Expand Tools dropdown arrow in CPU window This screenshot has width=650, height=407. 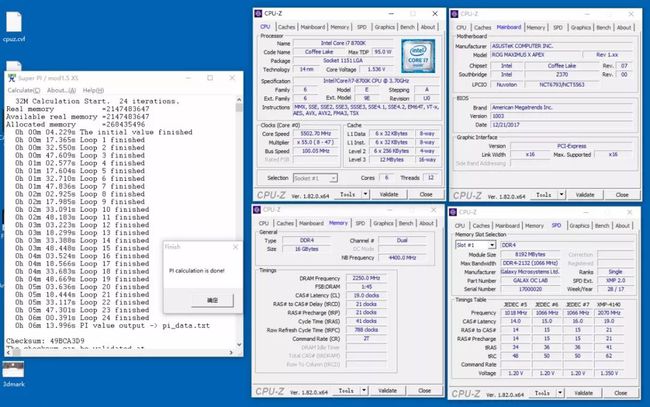click(365, 194)
